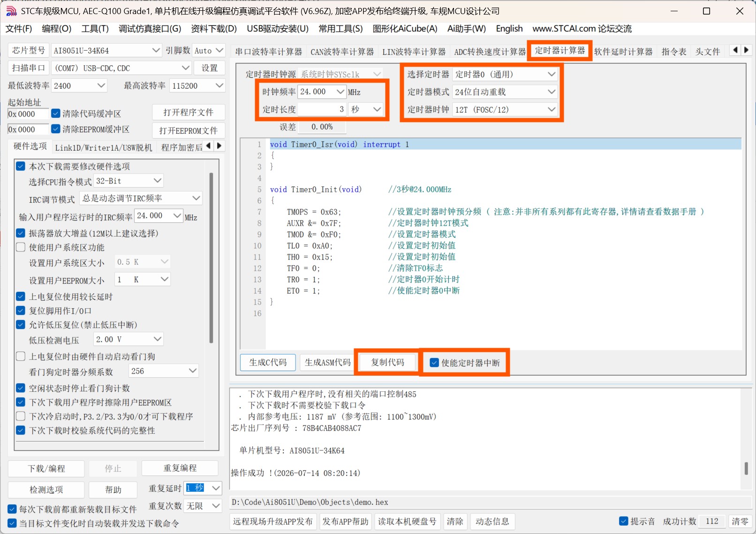Uncheck 本次下载需要修改硬件选项
756x534 pixels.
(21, 166)
